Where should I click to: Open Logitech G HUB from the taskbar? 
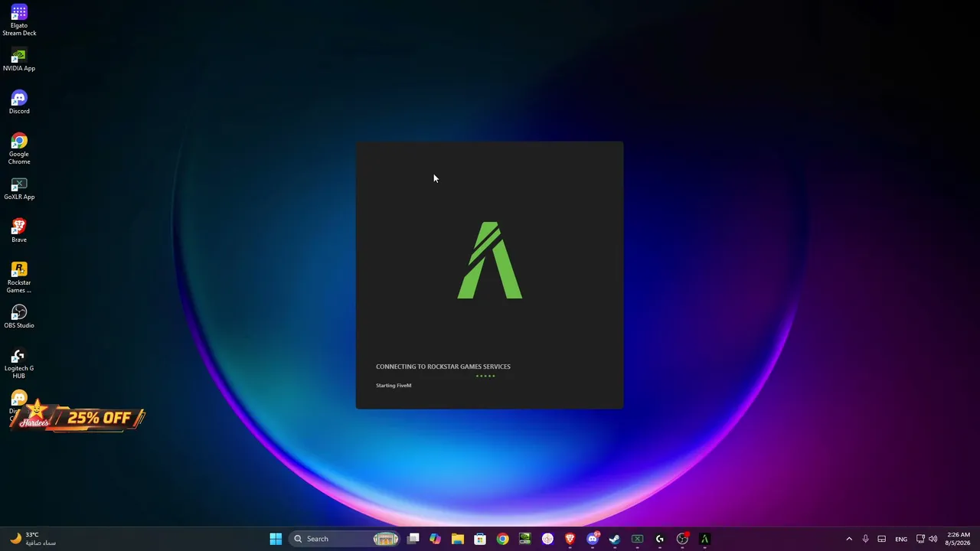(x=660, y=539)
